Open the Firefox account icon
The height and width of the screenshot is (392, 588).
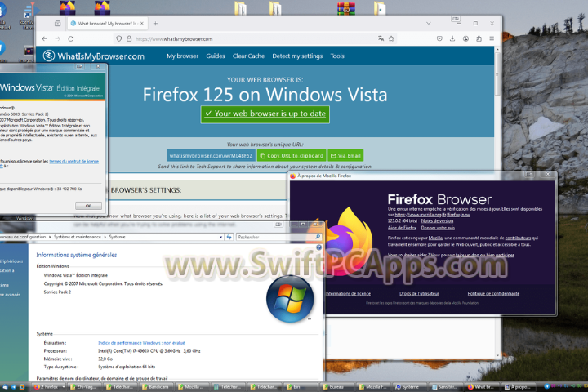coord(465,38)
